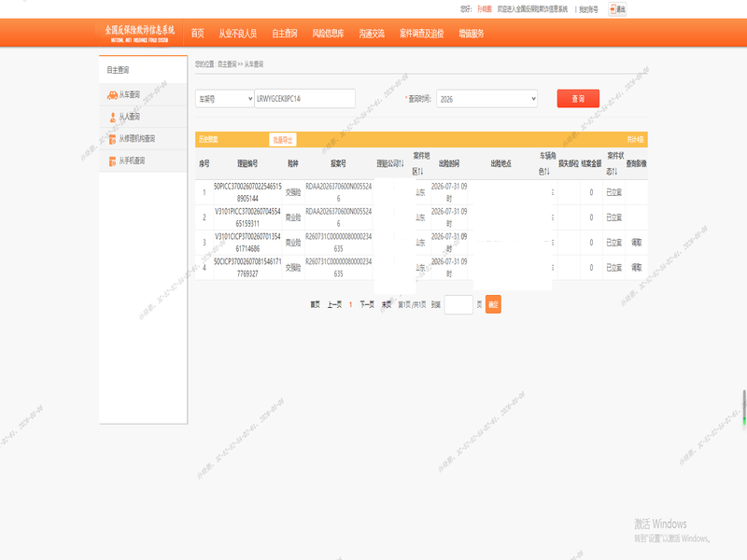The width and height of the screenshot is (747, 560).
Task: Click the logout icon at top right
Action: pyautogui.click(x=617, y=9)
